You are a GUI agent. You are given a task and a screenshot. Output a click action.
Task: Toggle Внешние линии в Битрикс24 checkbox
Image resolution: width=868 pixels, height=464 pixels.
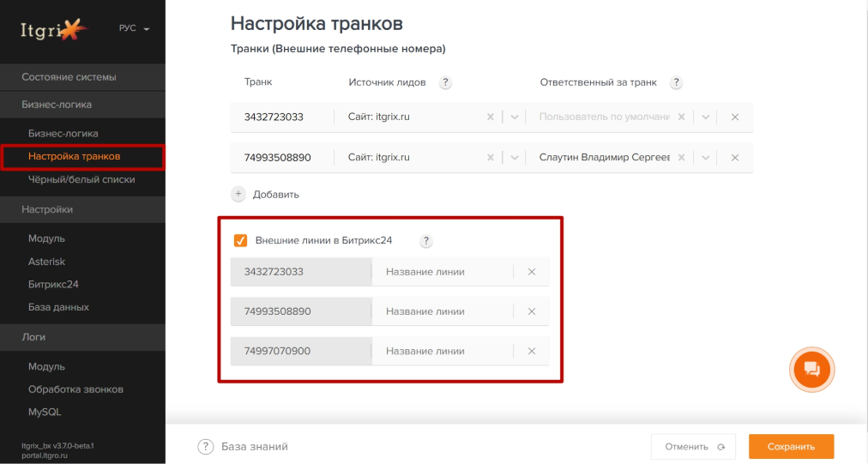(241, 241)
